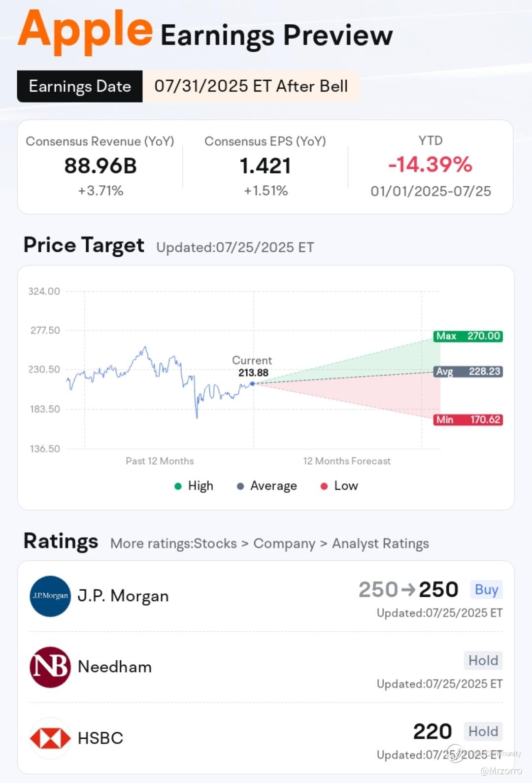Click the red Low legend dot
The height and width of the screenshot is (783, 532).
(x=324, y=486)
